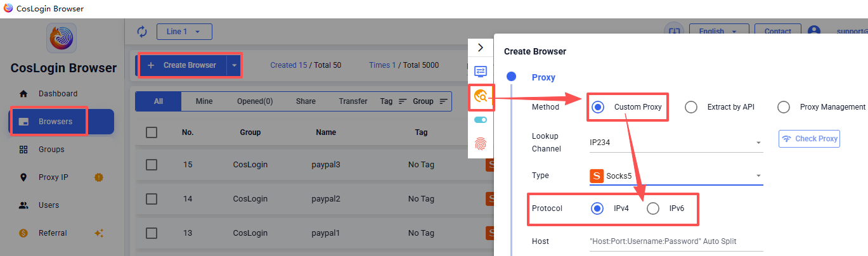This screenshot has width=868, height=256.
Task: Tick the checkbox for row 13 paypal1
Action: click(152, 233)
